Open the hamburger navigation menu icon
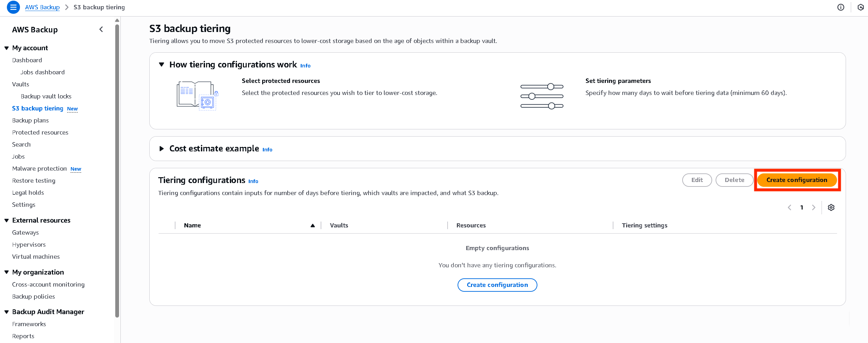868x343 pixels. coord(13,7)
